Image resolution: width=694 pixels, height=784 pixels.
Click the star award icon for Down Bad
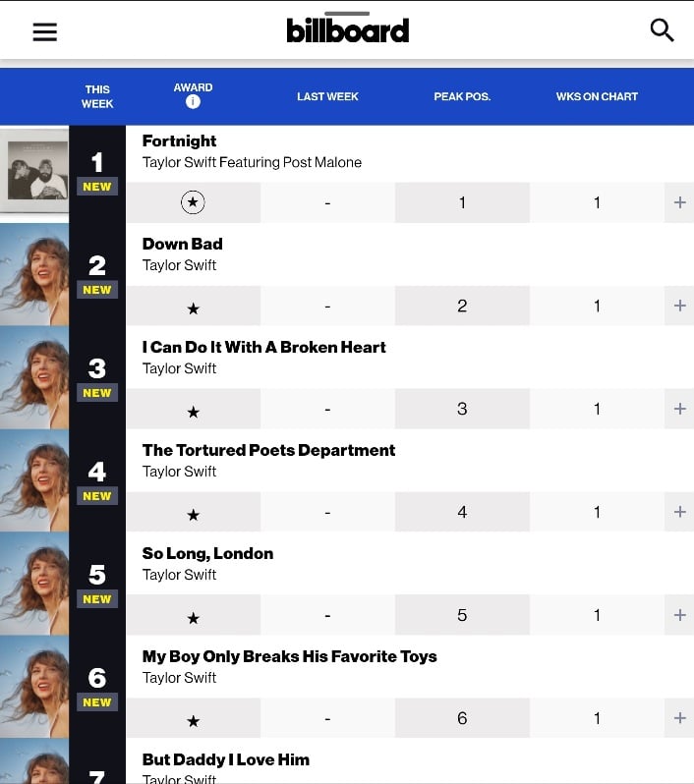(x=193, y=309)
